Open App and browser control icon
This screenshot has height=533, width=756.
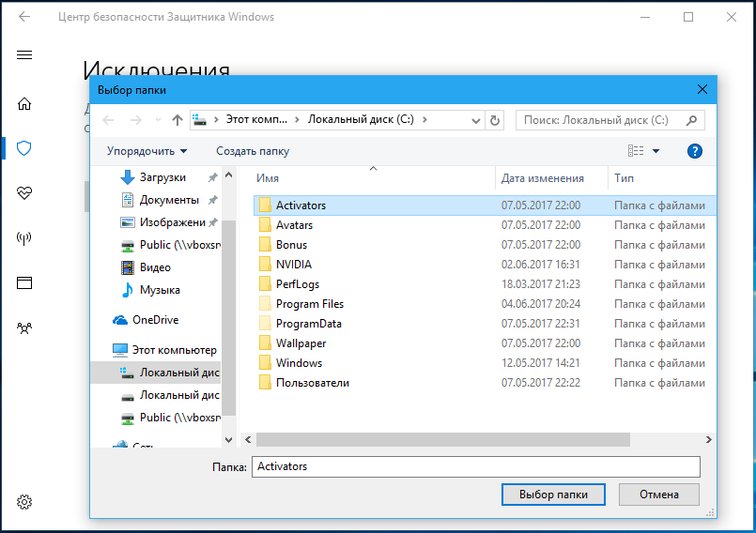(24, 282)
